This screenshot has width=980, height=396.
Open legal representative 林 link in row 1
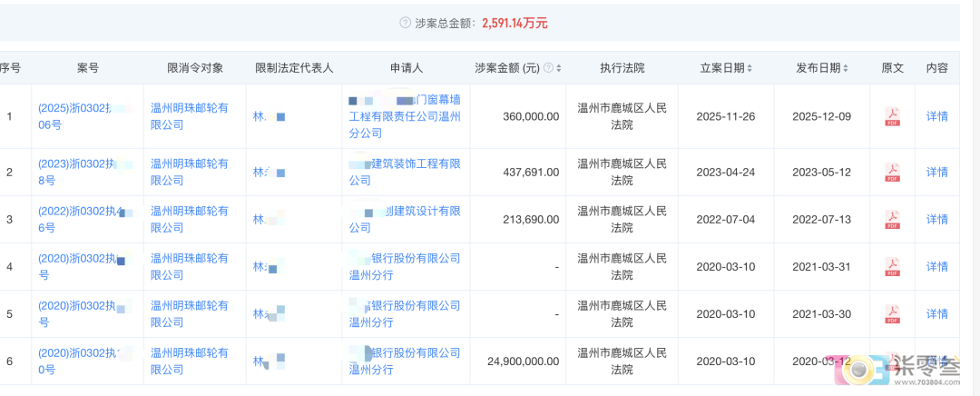tap(269, 116)
